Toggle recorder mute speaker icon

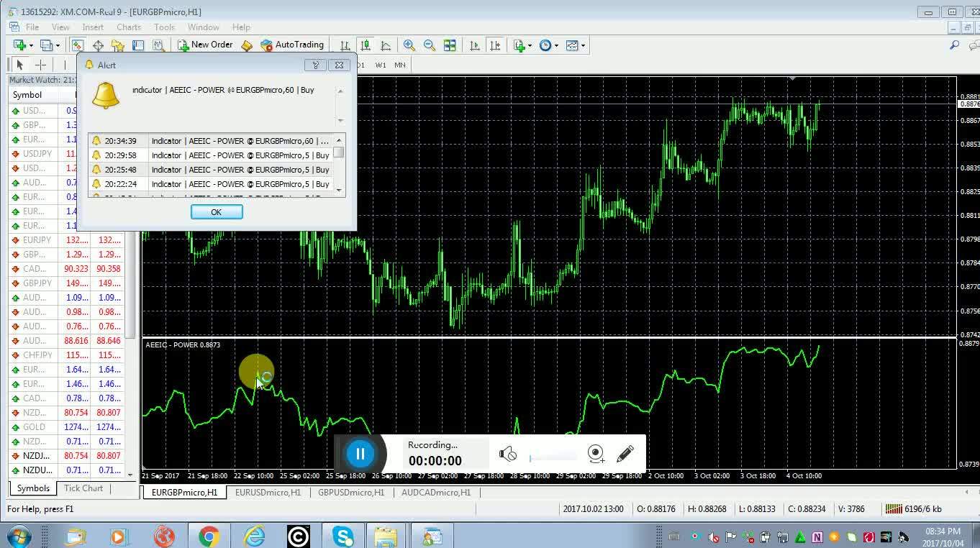tap(508, 454)
